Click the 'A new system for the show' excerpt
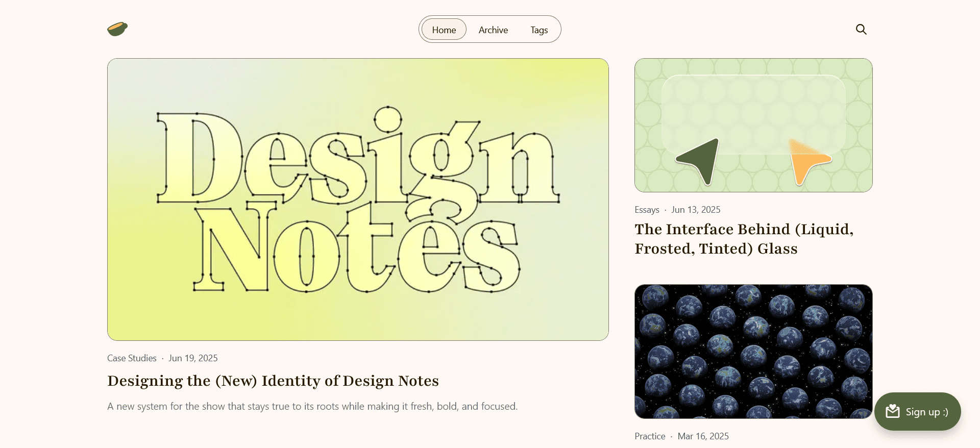The width and height of the screenshot is (980, 448). (x=312, y=406)
